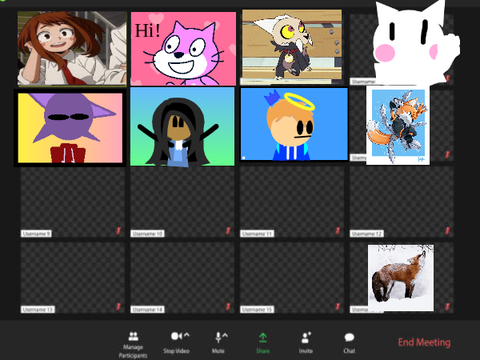Screen dimensions: 480x360
Task: Open Manage Participants panel
Action: [133, 336]
